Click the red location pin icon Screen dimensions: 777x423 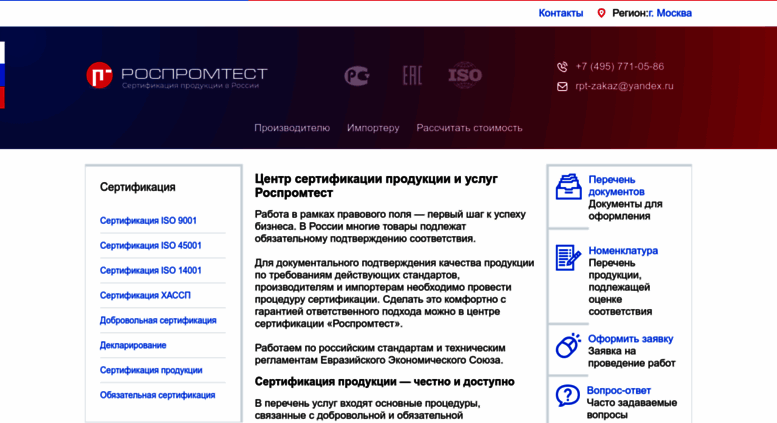coord(601,13)
